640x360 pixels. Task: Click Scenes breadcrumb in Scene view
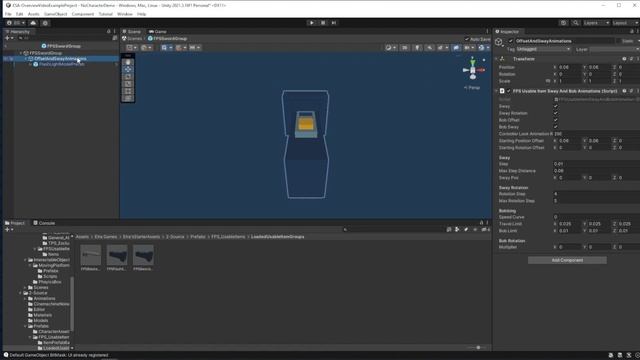[132, 39]
